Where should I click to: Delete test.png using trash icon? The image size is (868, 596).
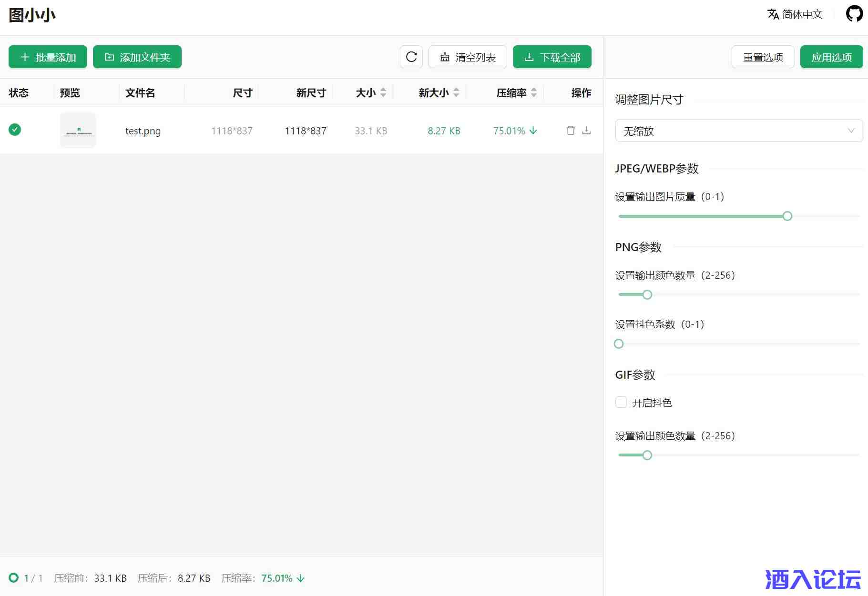[571, 131]
